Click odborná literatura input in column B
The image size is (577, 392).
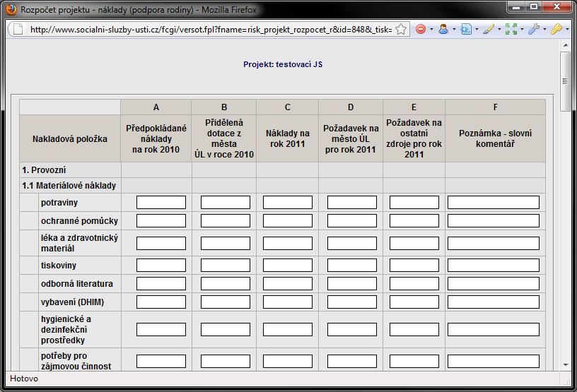226,283
